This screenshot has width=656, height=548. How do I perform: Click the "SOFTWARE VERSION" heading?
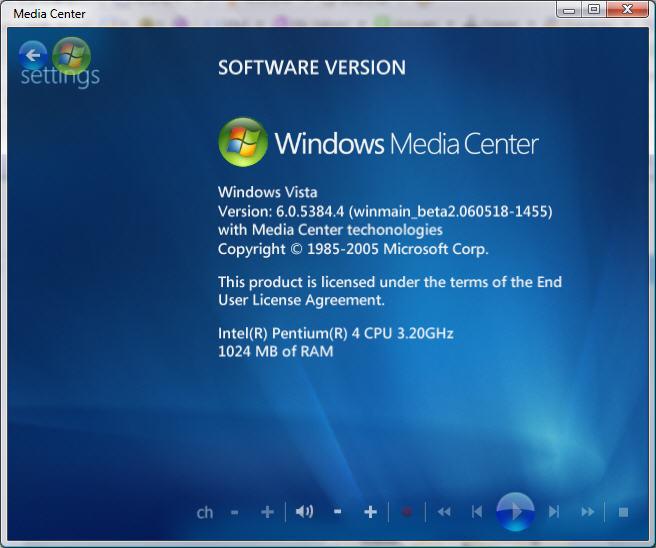312,68
